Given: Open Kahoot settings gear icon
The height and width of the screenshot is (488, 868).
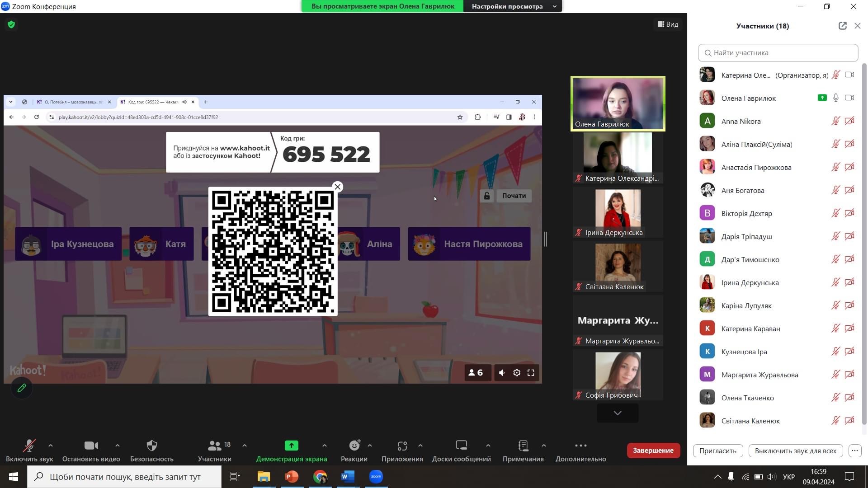Looking at the screenshot, I should point(517,373).
